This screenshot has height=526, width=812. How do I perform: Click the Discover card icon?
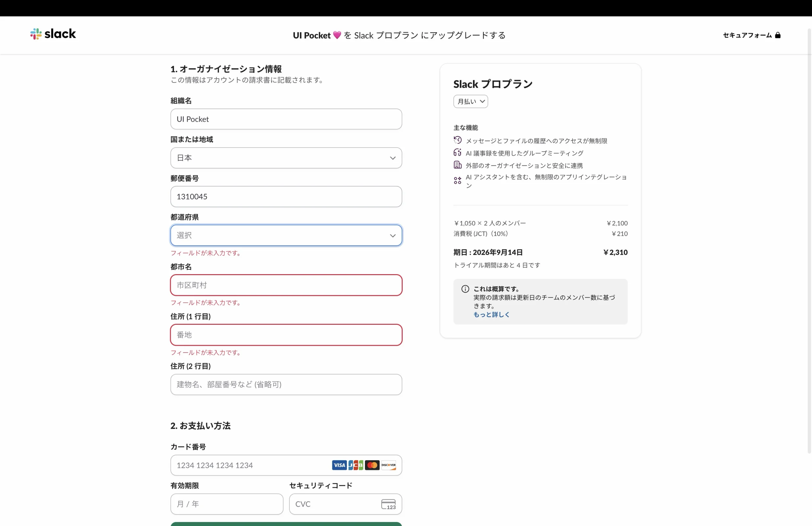[x=389, y=465]
